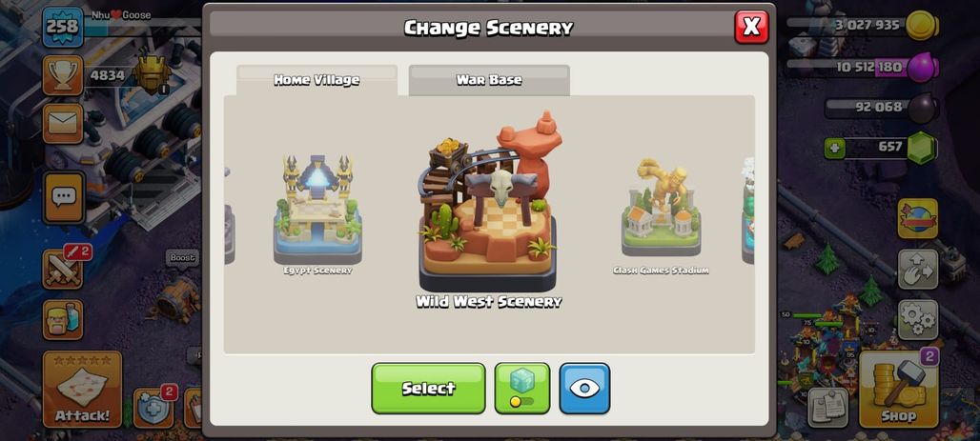Viewport: 980px width, 441px height.
Task: Open the builder and barbarian profile icon
Action: [x=63, y=320]
